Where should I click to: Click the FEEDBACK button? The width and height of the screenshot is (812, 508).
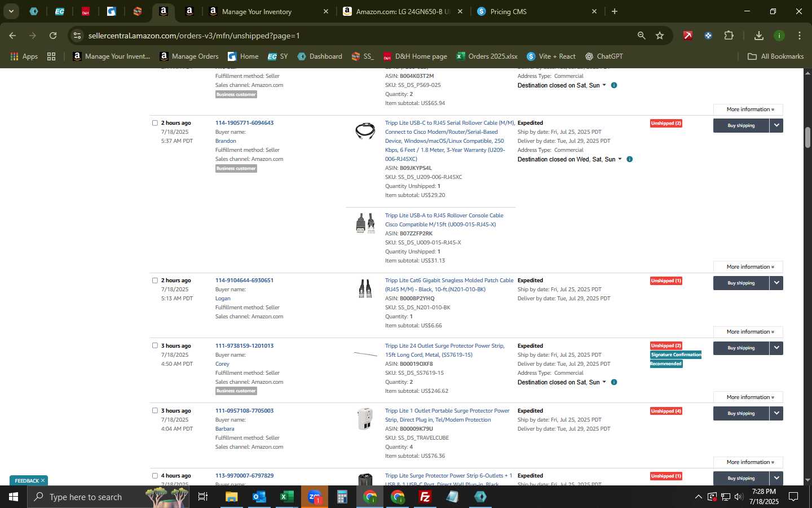point(29,480)
